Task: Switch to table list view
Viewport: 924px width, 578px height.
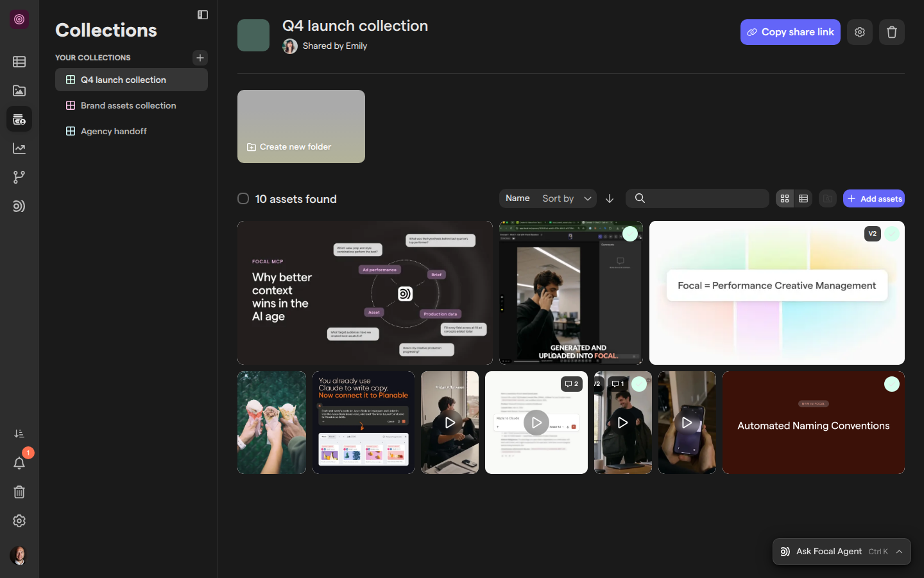Action: coord(803,198)
